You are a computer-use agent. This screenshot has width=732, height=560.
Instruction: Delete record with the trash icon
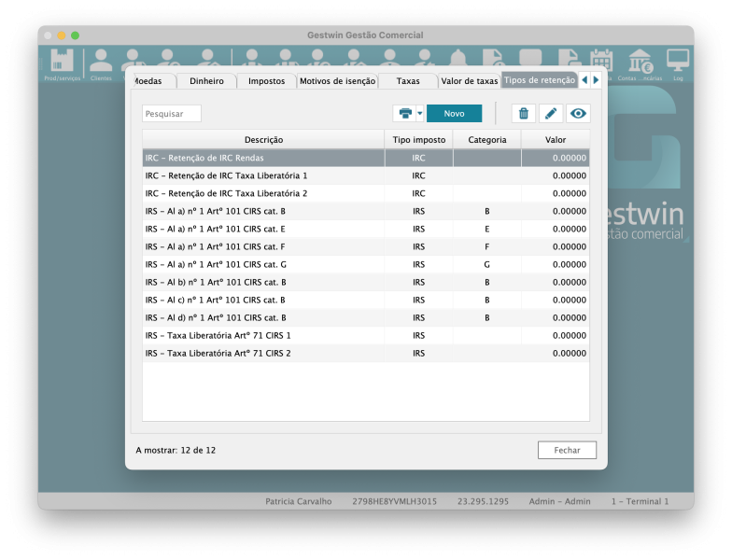coord(523,113)
